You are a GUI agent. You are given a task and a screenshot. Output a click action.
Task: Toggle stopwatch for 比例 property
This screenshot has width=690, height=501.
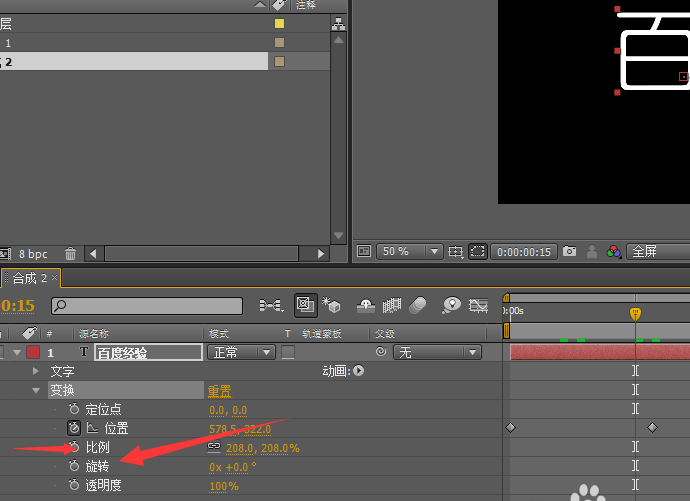pos(74,447)
